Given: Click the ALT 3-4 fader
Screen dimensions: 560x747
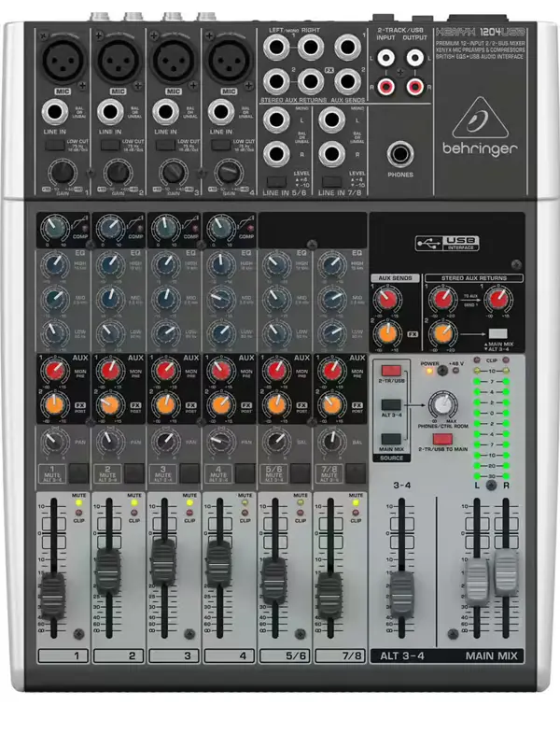Looking at the screenshot, I should coord(402,593).
